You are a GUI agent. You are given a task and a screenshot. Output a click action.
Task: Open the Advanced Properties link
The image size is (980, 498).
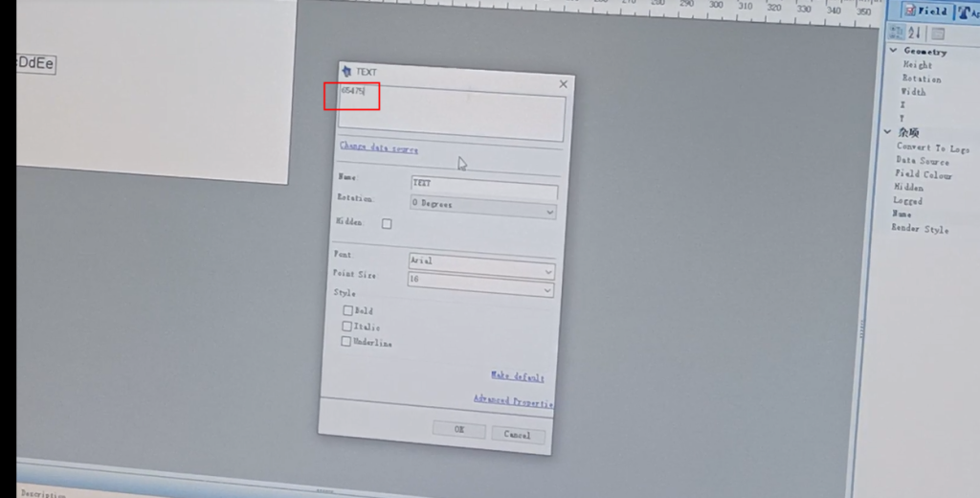pos(512,400)
